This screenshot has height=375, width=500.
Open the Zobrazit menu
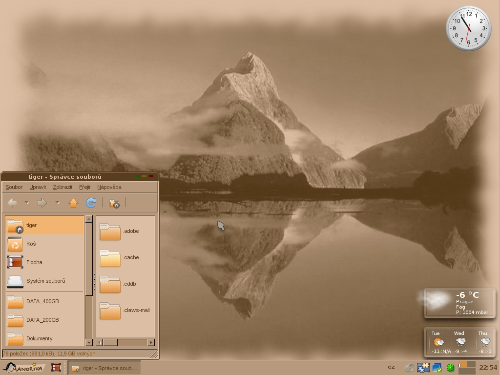pyautogui.click(x=62, y=187)
